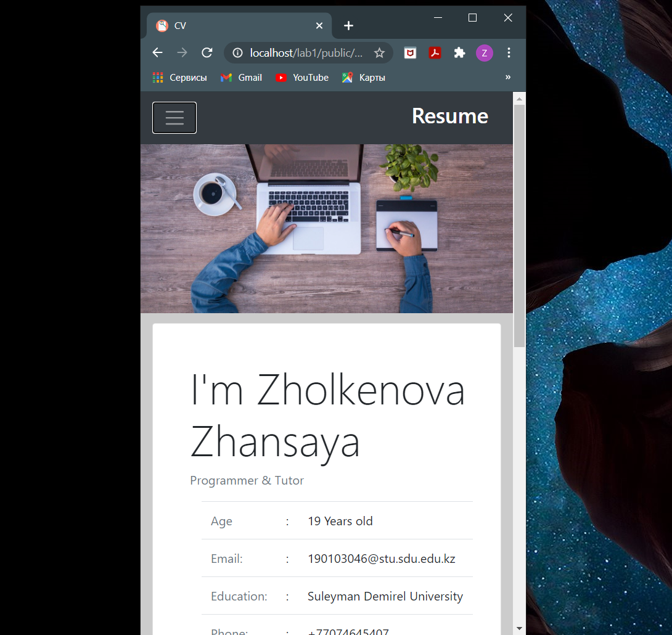Click the page scroll-down arrow
The height and width of the screenshot is (635, 672).
click(x=519, y=629)
